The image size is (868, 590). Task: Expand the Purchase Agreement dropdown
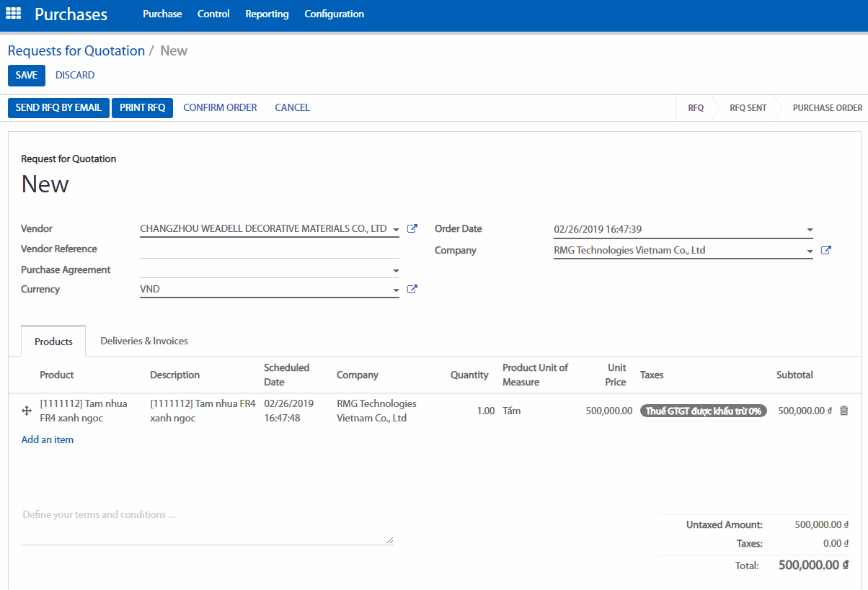[x=396, y=271]
